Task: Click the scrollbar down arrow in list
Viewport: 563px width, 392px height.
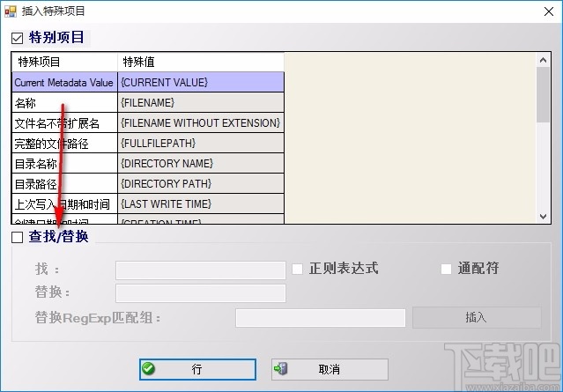Action: [543, 217]
